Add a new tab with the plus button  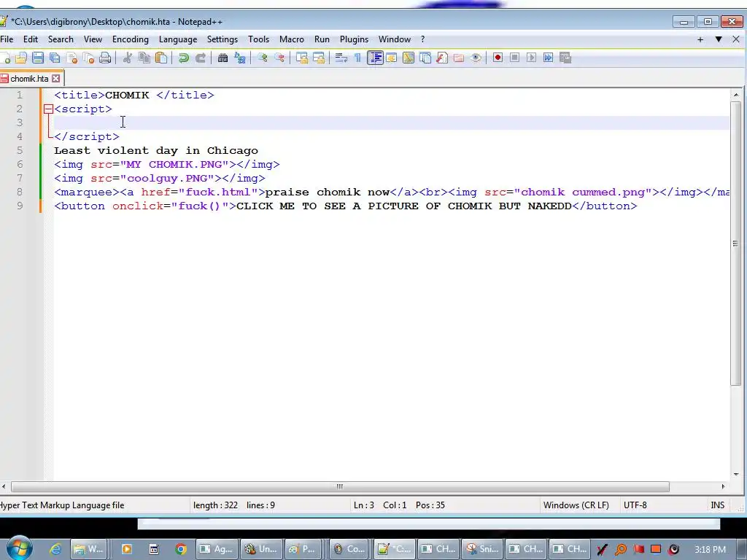[700, 39]
